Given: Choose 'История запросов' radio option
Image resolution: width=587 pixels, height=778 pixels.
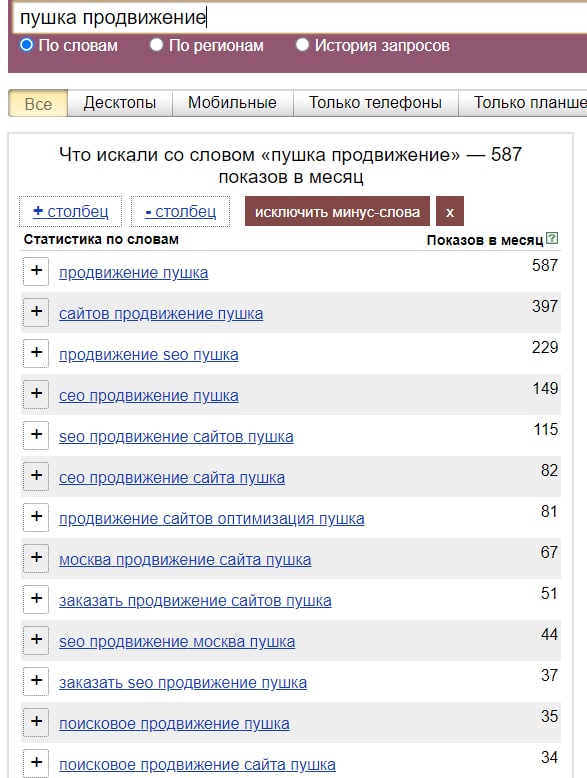Looking at the screenshot, I should [302, 45].
